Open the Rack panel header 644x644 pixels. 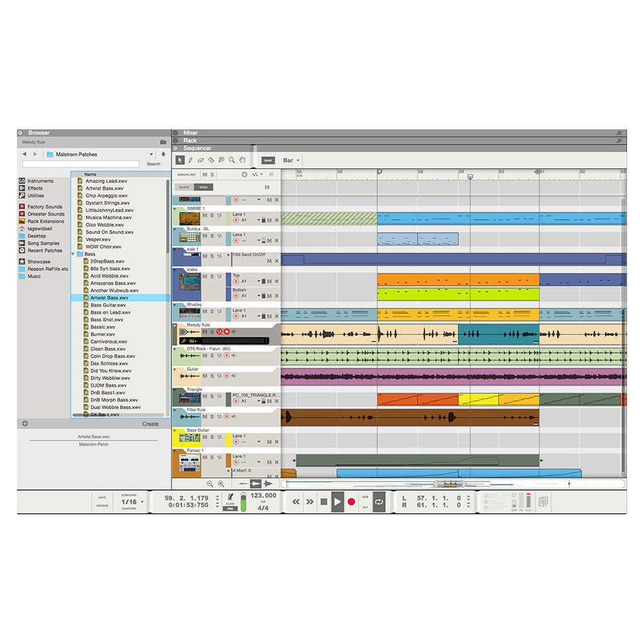tap(399, 140)
